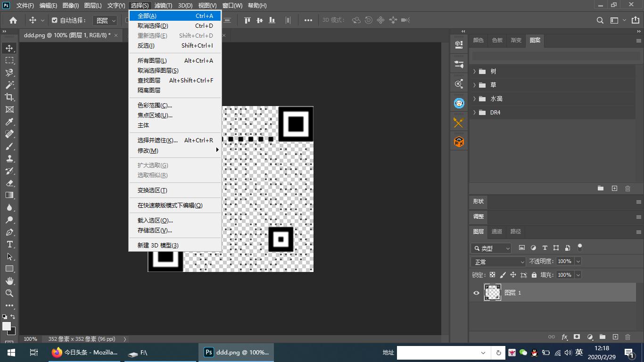Select the Crop tool
Image resolution: width=644 pixels, height=362 pixels.
(x=9, y=97)
